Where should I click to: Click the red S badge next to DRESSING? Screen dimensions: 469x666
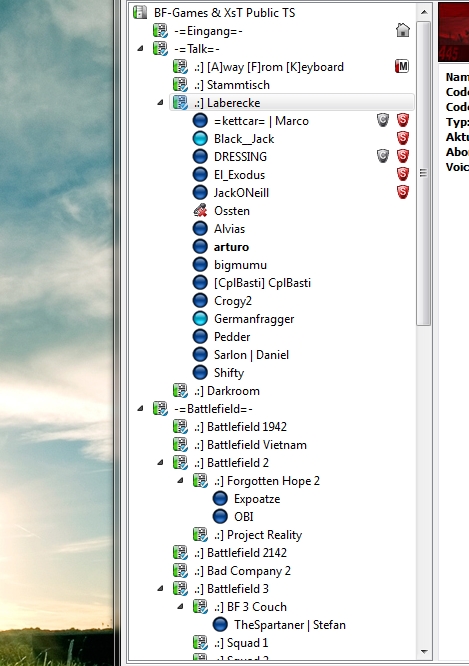(x=403, y=156)
